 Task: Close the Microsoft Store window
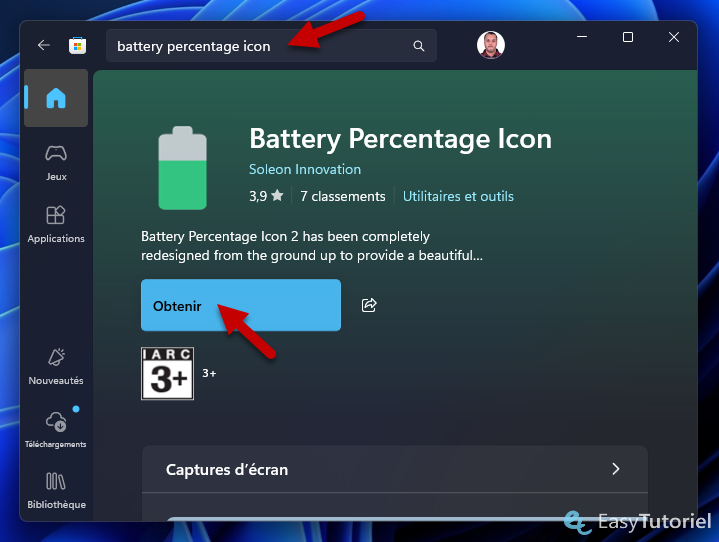click(x=674, y=37)
